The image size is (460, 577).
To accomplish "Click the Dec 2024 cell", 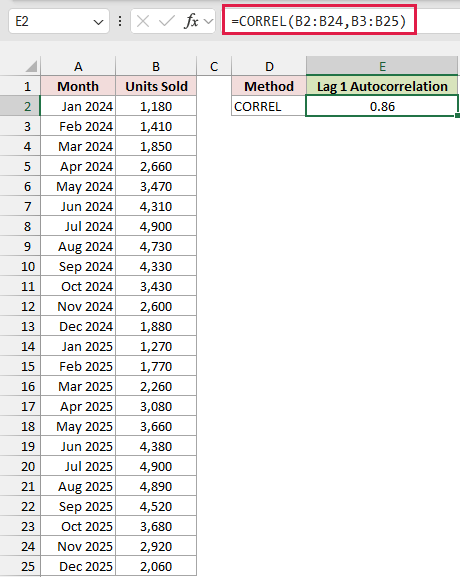I will coord(78,326).
